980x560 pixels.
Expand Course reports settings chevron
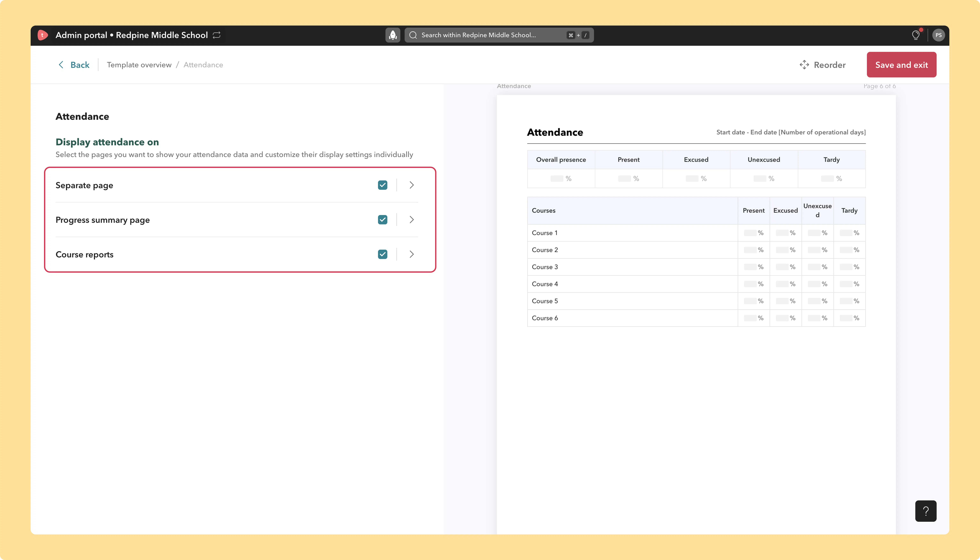pyautogui.click(x=412, y=254)
